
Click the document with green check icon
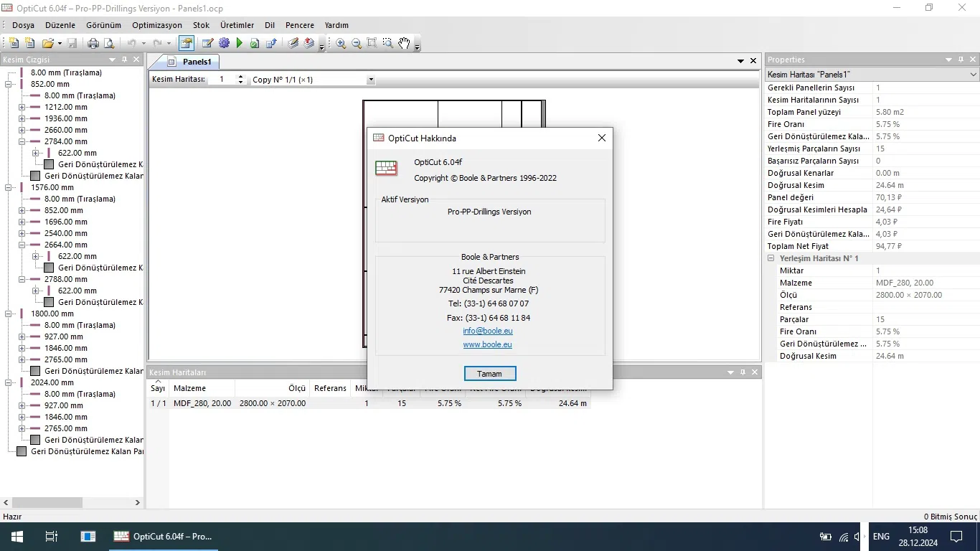[x=255, y=43]
